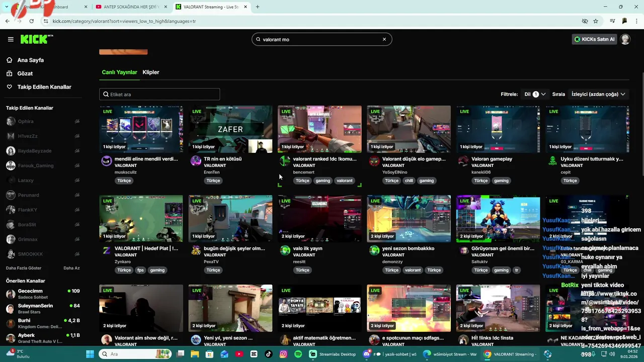Open recommended channel Gececimm

click(x=43, y=294)
